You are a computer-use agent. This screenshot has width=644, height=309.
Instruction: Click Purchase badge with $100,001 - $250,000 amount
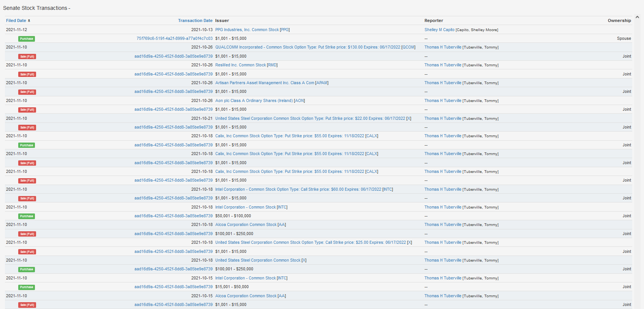(x=27, y=269)
